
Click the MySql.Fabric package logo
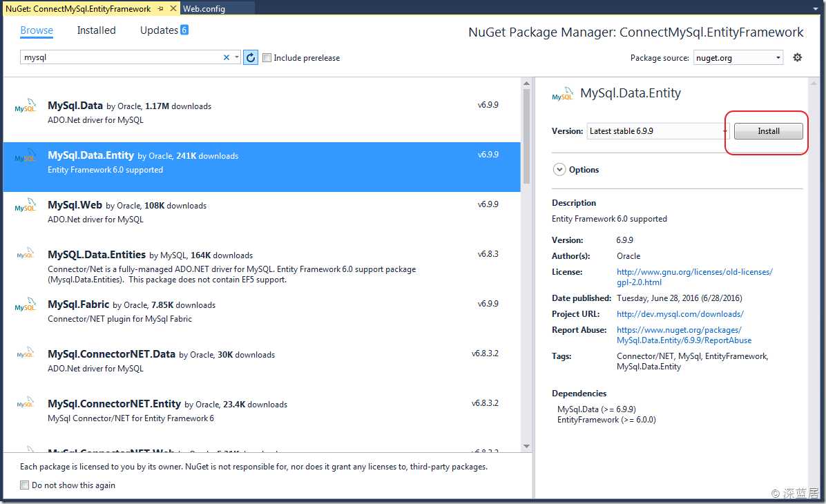click(x=26, y=304)
